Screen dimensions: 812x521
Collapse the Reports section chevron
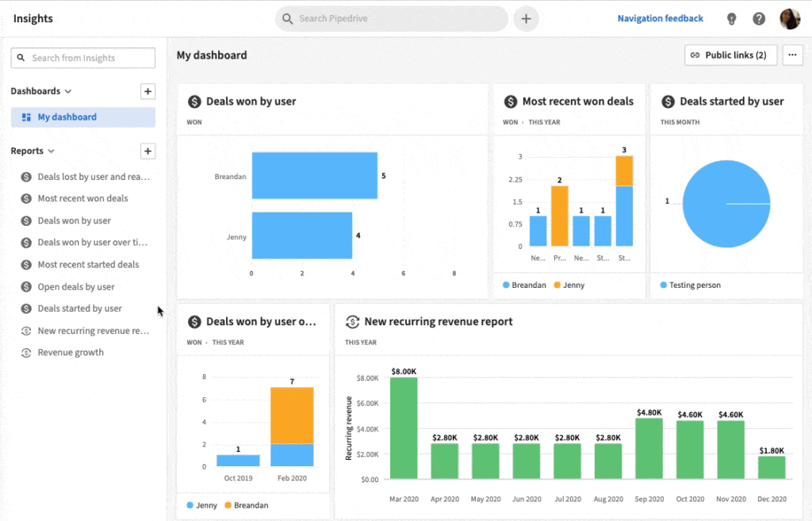point(52,151)
